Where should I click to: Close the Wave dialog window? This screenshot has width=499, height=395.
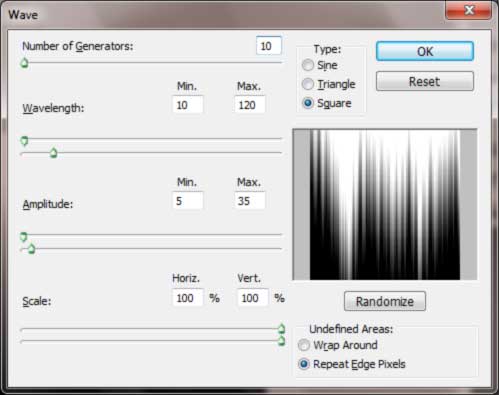pyautogui.click(x=468, y=10)
